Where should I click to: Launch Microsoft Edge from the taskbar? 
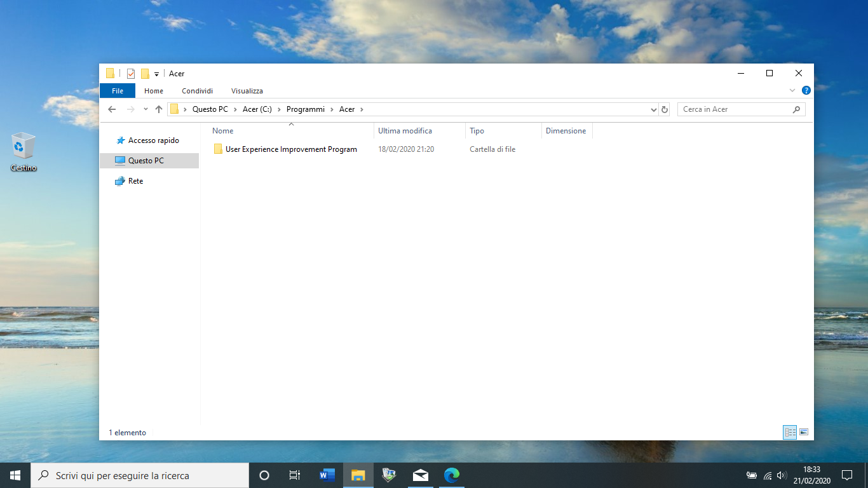(x=451, y=475)
